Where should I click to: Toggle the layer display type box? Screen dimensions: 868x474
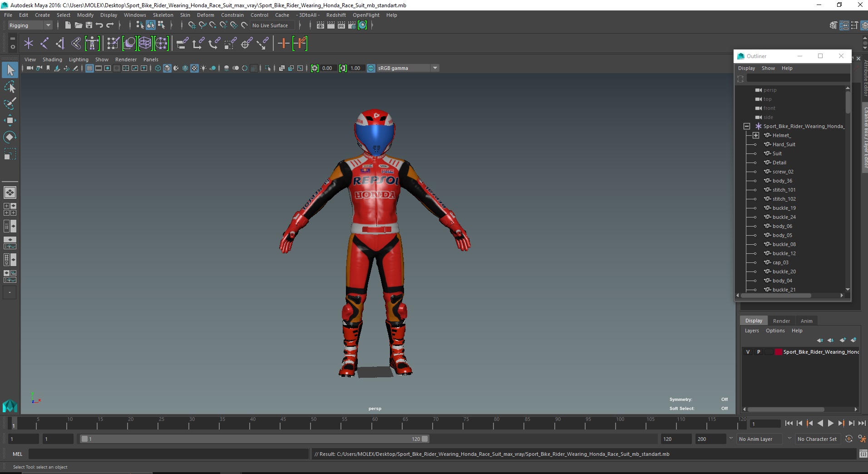769,352
